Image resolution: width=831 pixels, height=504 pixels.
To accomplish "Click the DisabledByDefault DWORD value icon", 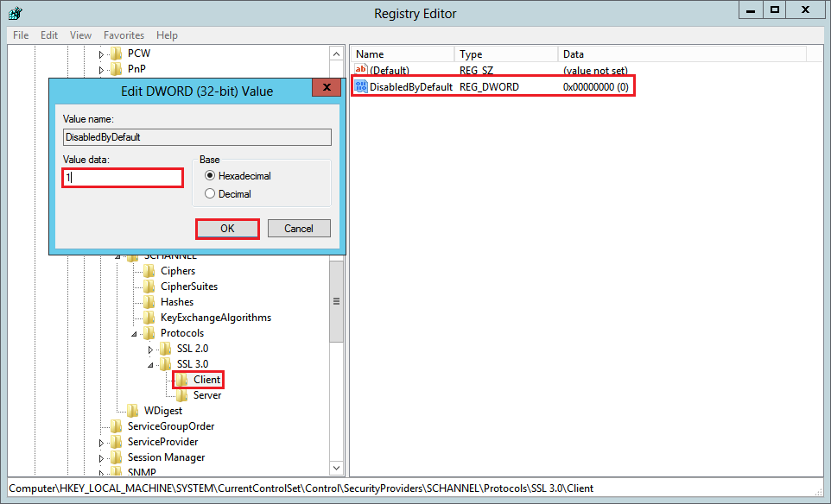I will (361, 87).
